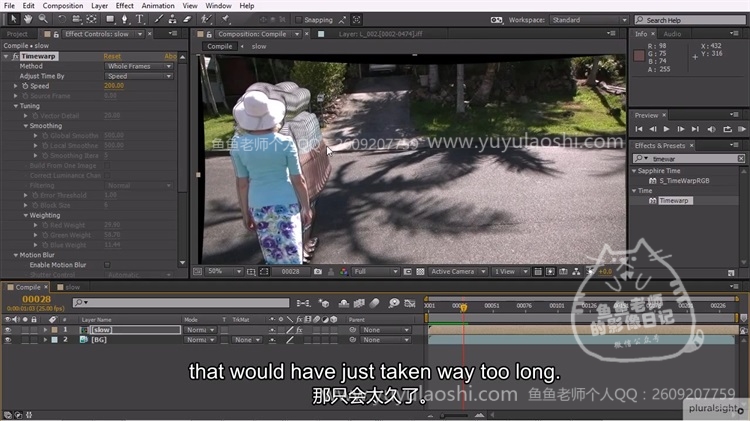
Task: Toggle lock on Composition viewer panel
Action: (x=209, y=34)
